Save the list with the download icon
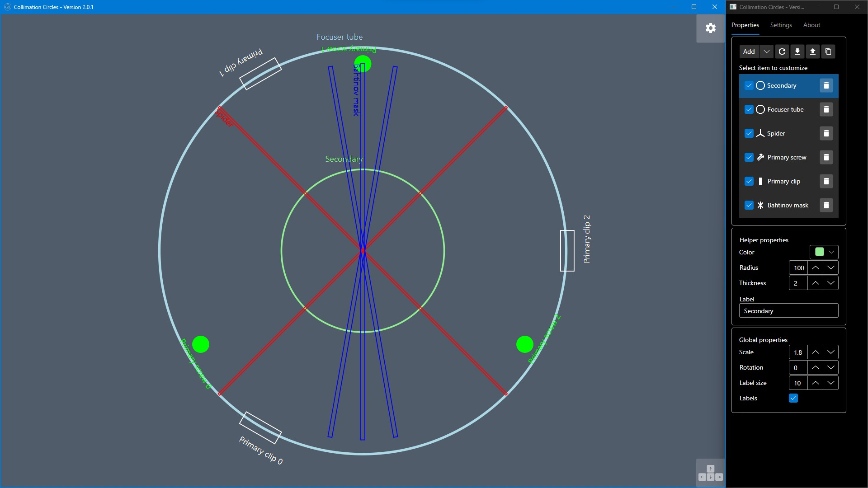 click(x=797, y=52)
